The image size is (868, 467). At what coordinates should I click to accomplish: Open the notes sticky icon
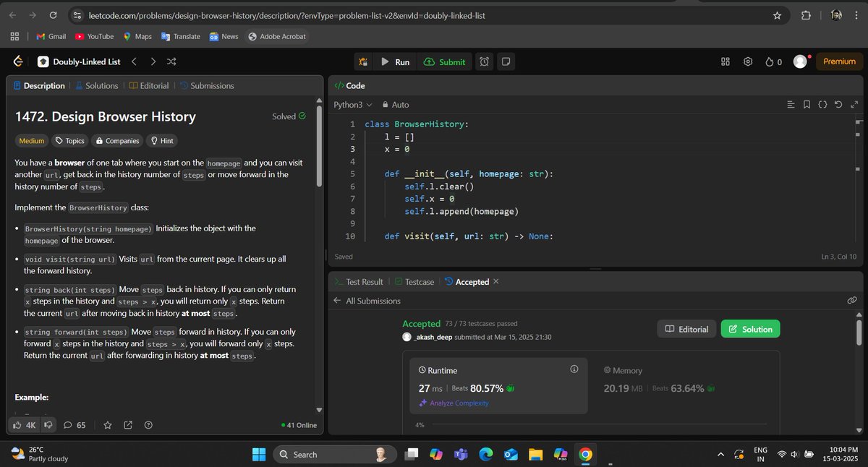pyautogui.click(x=506, y=62)
